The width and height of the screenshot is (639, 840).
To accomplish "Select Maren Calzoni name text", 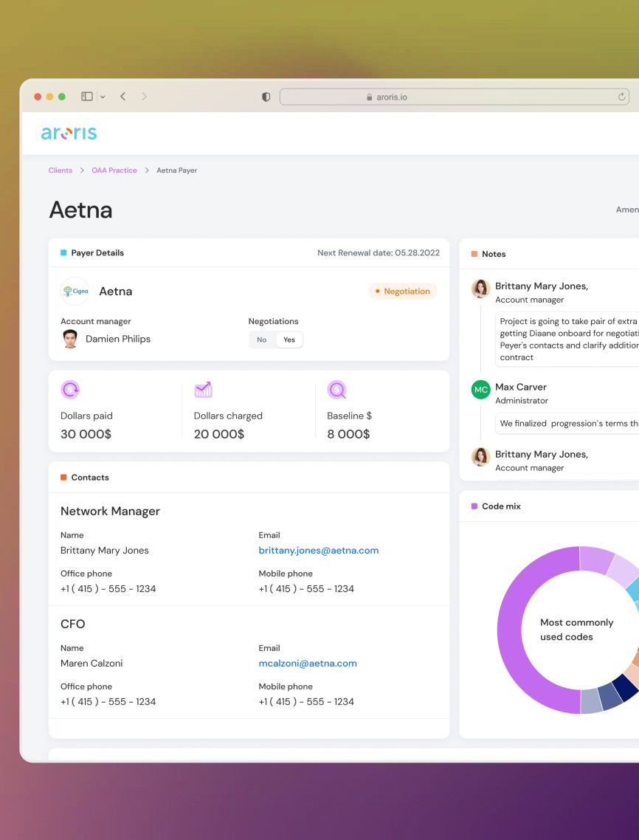I will (91, 663).
